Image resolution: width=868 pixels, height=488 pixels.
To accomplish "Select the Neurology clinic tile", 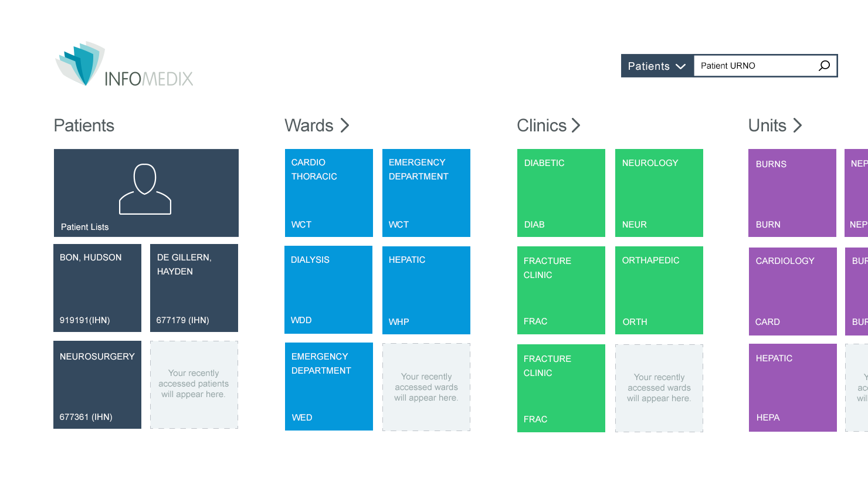I will point(659,193).
